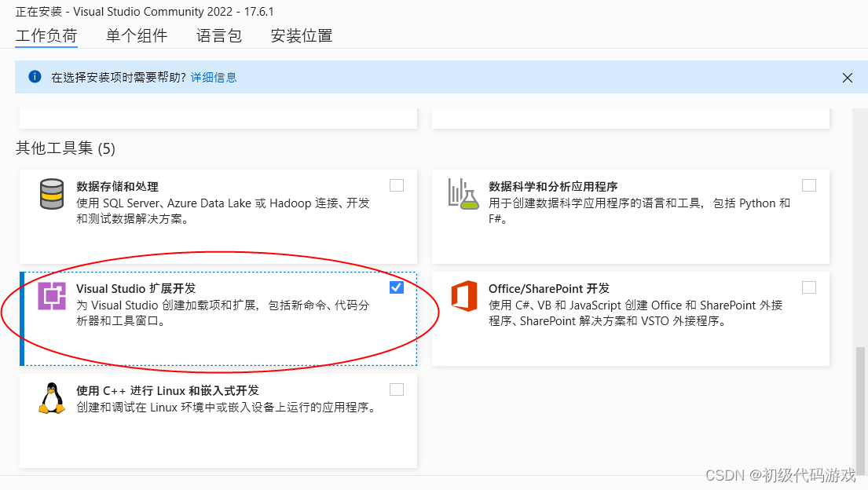The height and width of the screenshot is (490, 868).
Task: Enable the Office/SharePoint 开发 checkbox
Action: [x=809, y=287]
